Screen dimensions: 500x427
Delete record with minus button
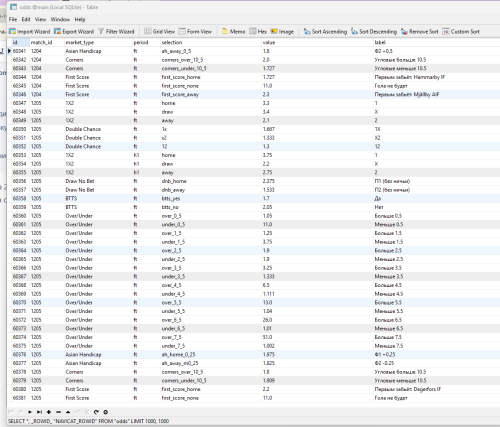coord(58,412)
